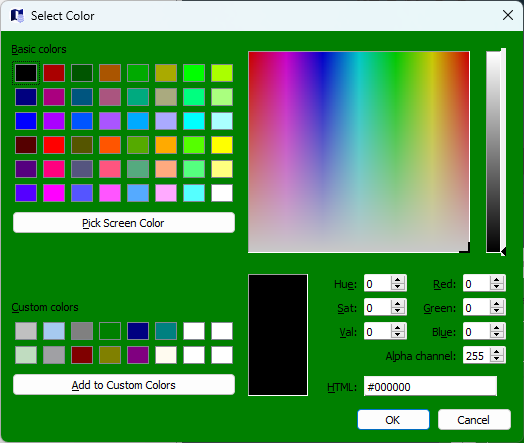
Task: Click the brightness value slider strip
Action: [493, 152]
